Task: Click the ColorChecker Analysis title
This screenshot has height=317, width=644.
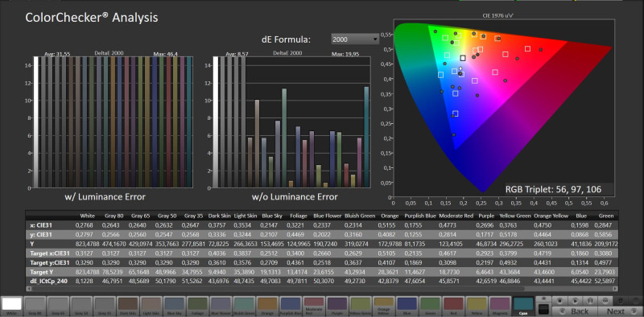Action: 92,18
